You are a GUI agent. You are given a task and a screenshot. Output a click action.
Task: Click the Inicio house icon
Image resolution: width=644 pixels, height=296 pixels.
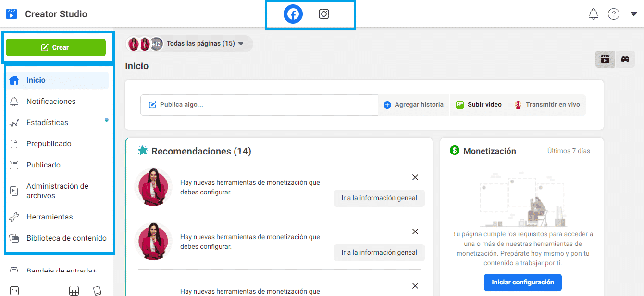pos(14,80)
